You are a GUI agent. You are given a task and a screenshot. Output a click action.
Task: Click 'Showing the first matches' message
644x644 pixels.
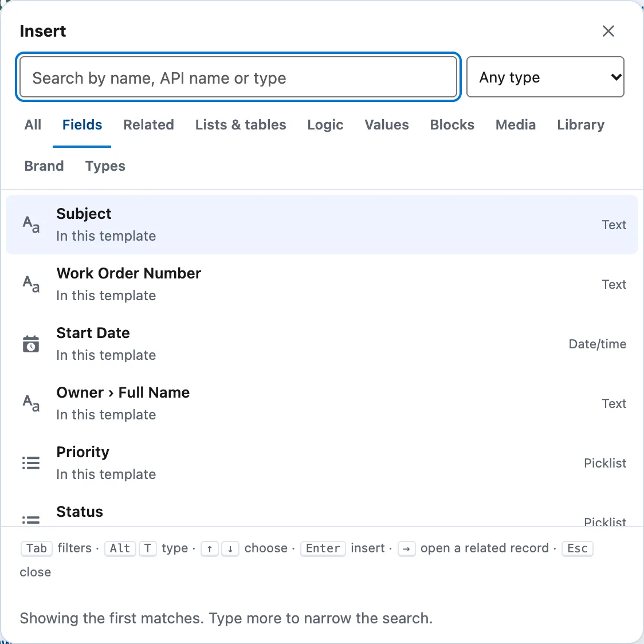(x=226, y=618)
